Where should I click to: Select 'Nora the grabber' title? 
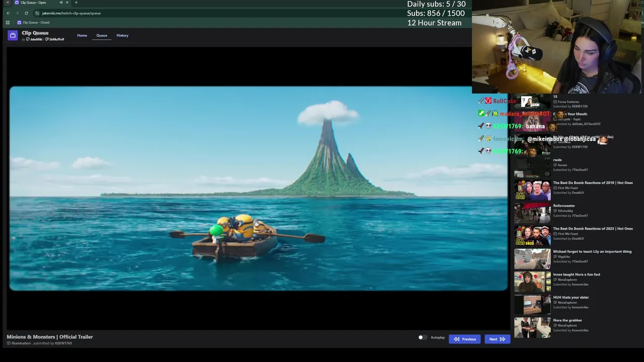pyautogui.click(x=568, y=320)
